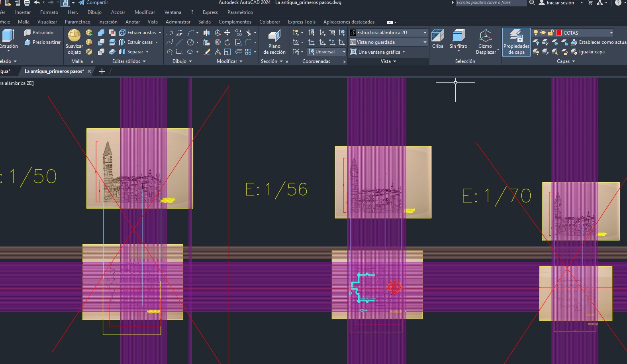Expand the Vista panel

[x=388, y=61]
